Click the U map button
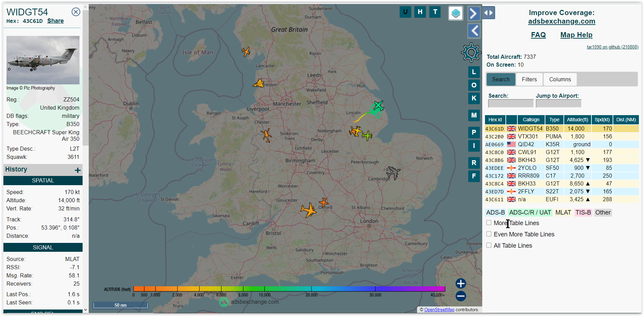Screen dimensions: 644x316 pos(405,12)
